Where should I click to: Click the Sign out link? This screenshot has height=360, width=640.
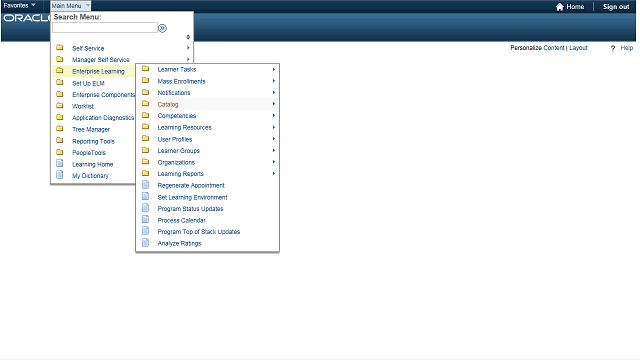(616, 7)
